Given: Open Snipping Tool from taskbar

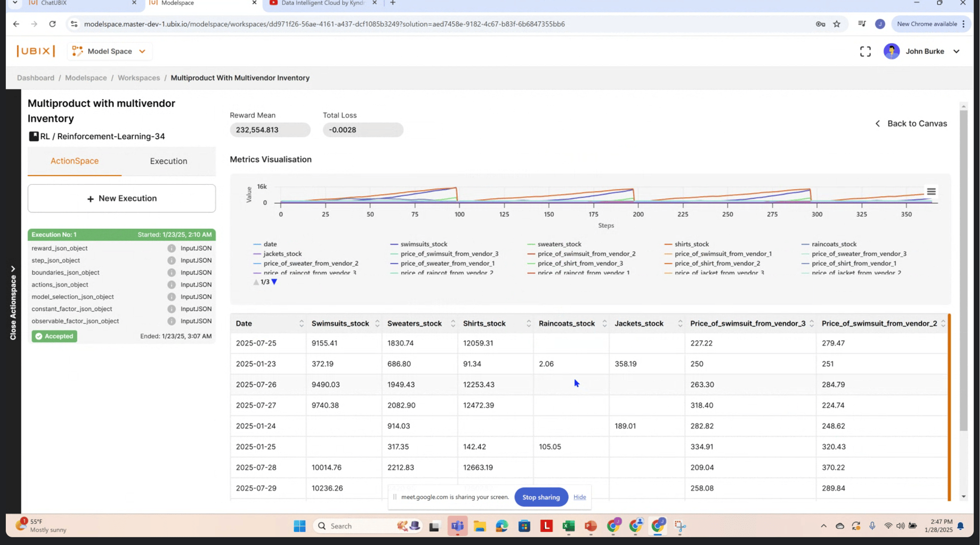Looking at the screenshot, I should (x=680, y=526).
